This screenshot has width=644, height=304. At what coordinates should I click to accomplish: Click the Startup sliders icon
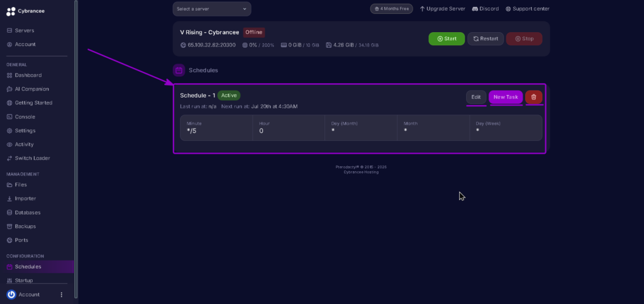tap(10, 280)
